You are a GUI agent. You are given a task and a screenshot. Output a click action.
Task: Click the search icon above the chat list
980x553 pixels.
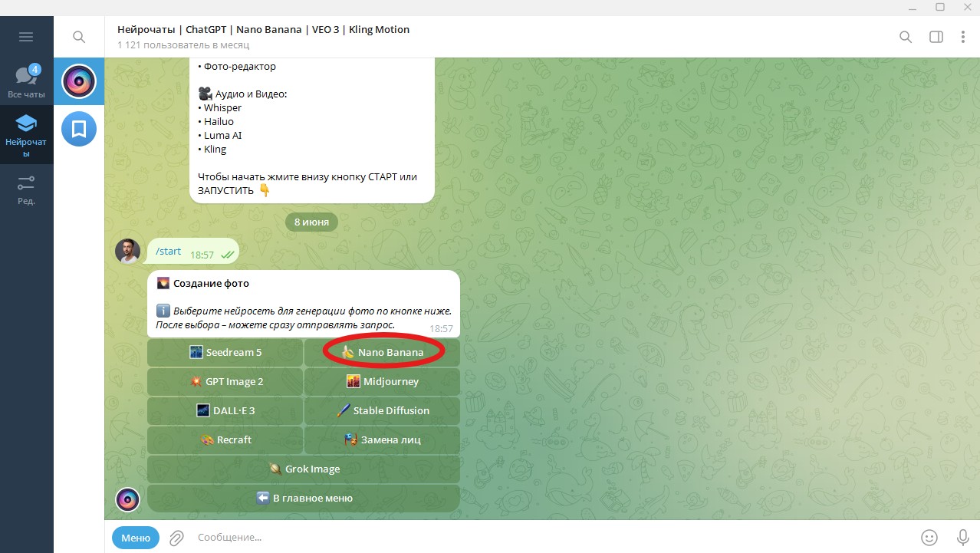[x=78, y=37]
